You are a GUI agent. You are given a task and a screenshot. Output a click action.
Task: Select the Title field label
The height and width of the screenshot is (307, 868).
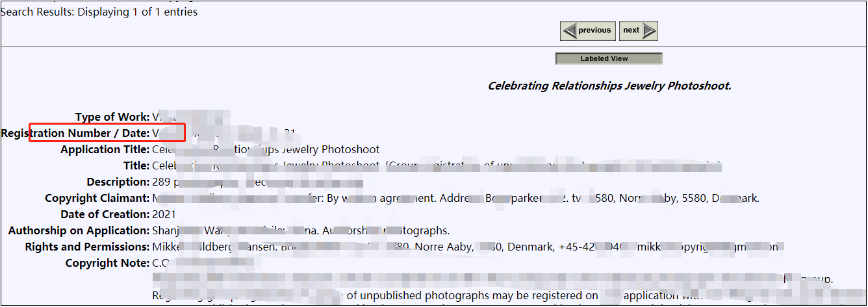click(x=136, y=166)
